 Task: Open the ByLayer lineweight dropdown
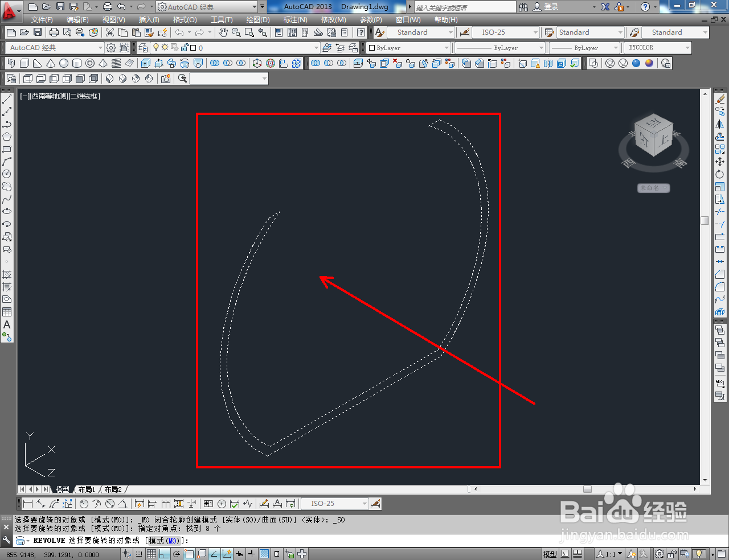click(x=616, y=48)
